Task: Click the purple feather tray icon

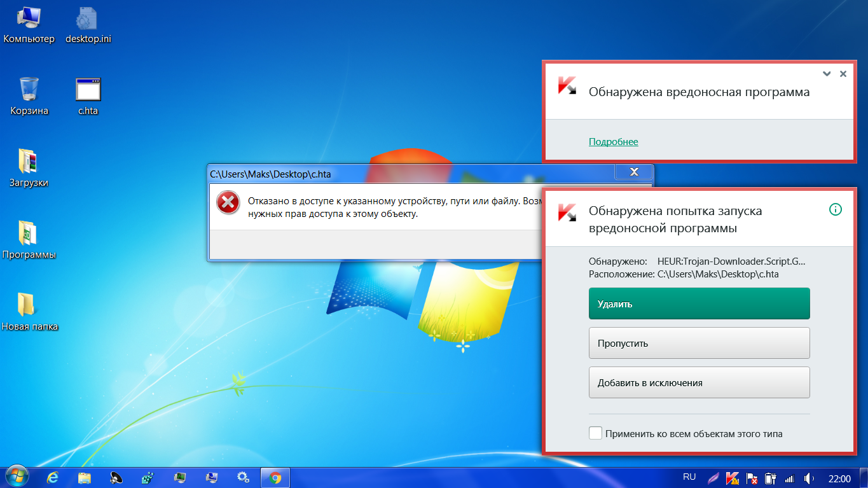Action: point(713,478)
